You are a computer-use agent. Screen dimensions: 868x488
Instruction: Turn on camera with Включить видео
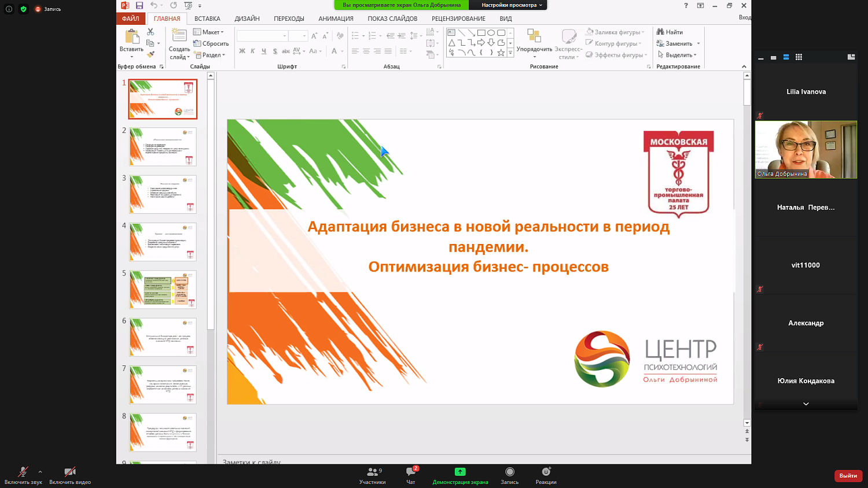point(70,476)
